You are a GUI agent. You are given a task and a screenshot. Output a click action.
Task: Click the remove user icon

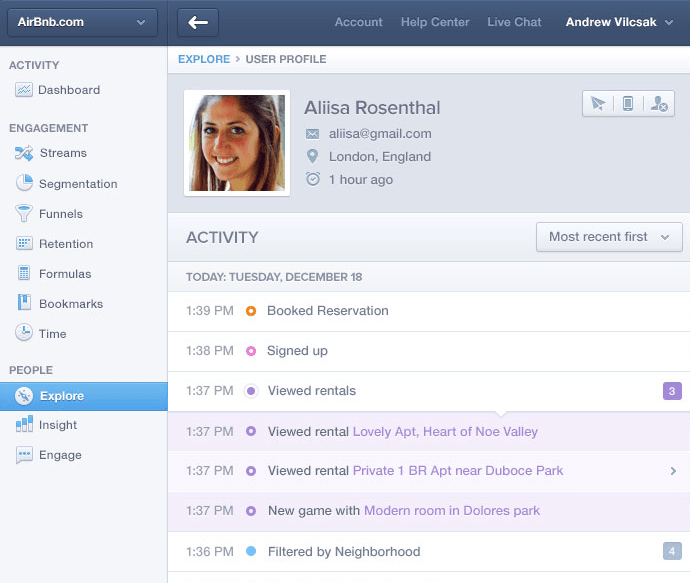pos(658,104)
